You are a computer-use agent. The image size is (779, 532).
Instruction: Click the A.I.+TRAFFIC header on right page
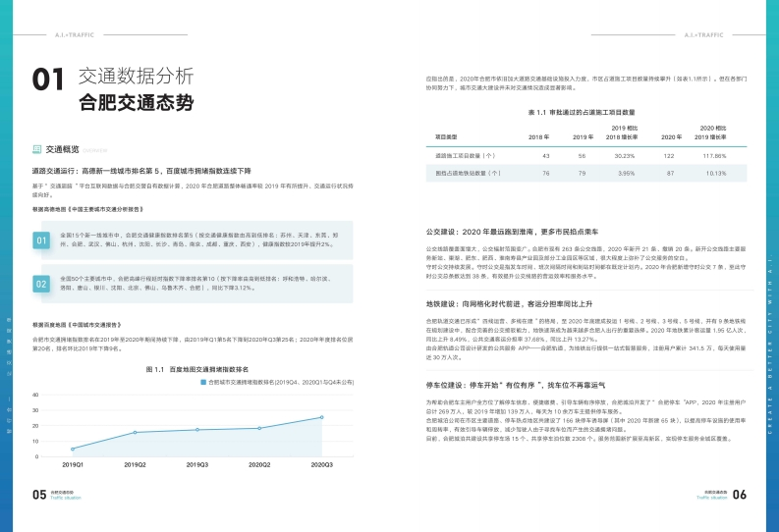pyautogui.click(x=703, y=34)
